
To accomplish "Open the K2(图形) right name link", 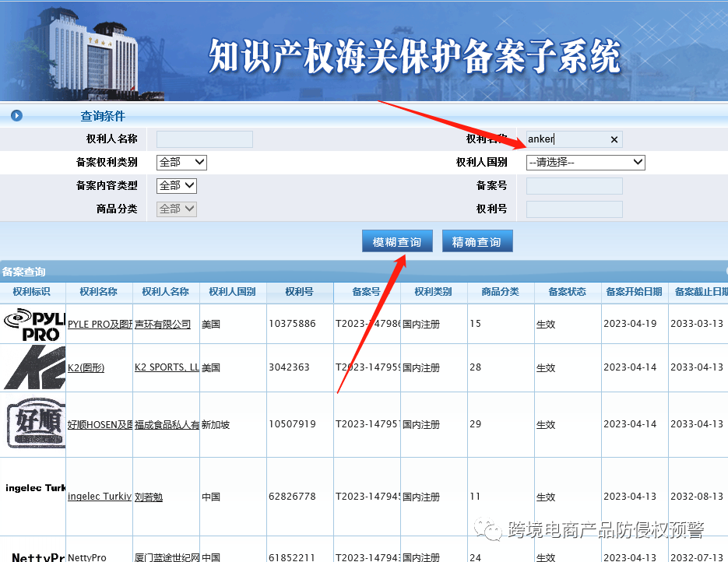I will (x=86, y=368).
